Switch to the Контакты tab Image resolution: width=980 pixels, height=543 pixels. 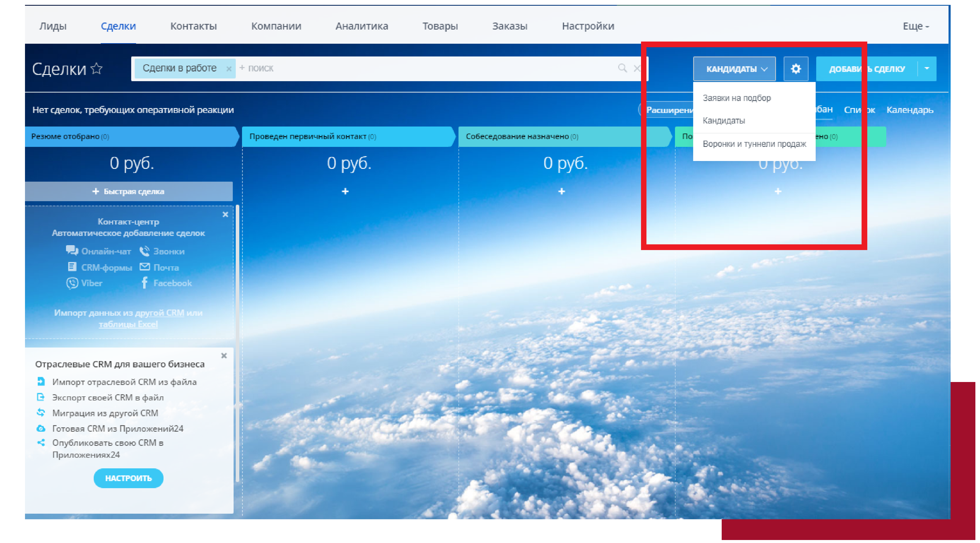pyautogui.click(x=193, y=26)
